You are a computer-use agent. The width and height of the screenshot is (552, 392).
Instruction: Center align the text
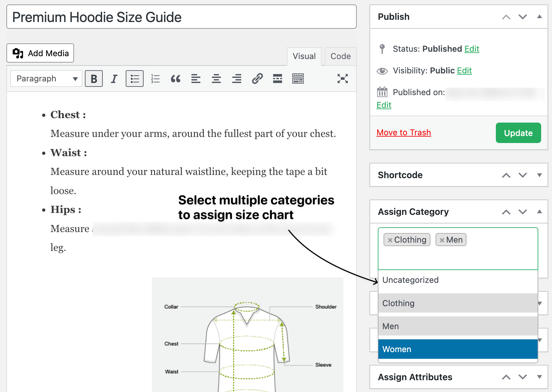[x=216, y=79]
